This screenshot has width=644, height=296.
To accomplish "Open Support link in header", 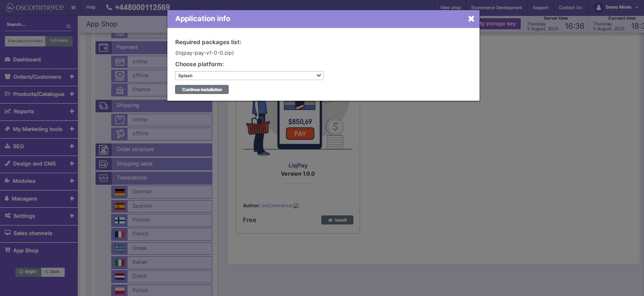I will pos(540,8).
